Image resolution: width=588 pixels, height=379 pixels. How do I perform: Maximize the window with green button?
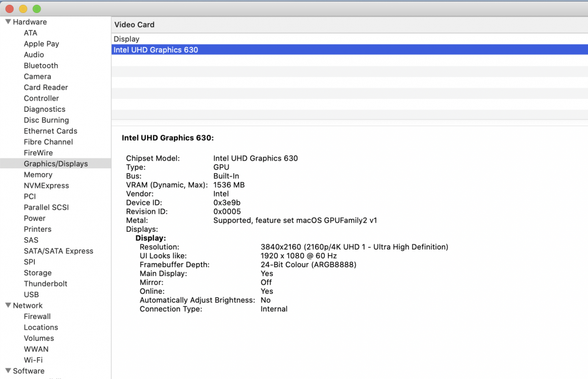(x=36, y=9)
